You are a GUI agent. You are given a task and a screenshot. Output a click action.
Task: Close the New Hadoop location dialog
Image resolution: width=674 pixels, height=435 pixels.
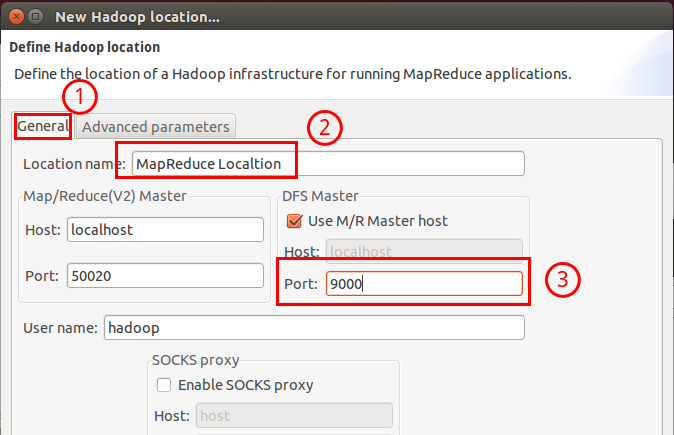15,17
